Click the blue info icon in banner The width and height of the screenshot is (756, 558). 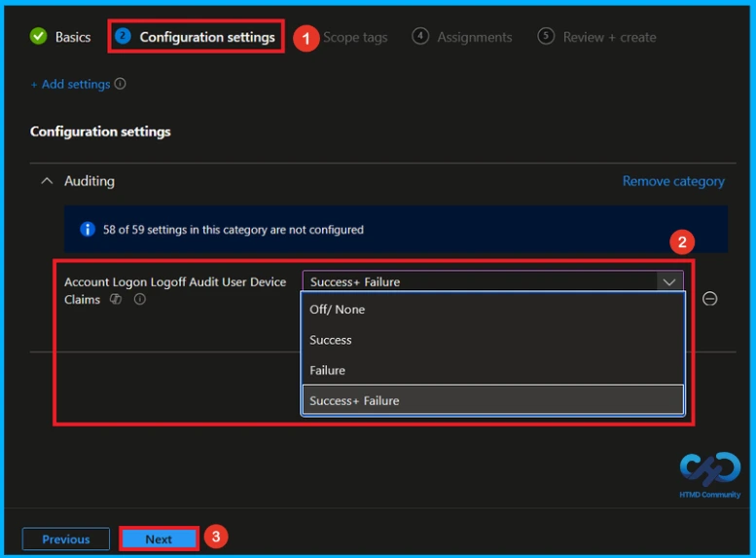[x=88, y=229]
